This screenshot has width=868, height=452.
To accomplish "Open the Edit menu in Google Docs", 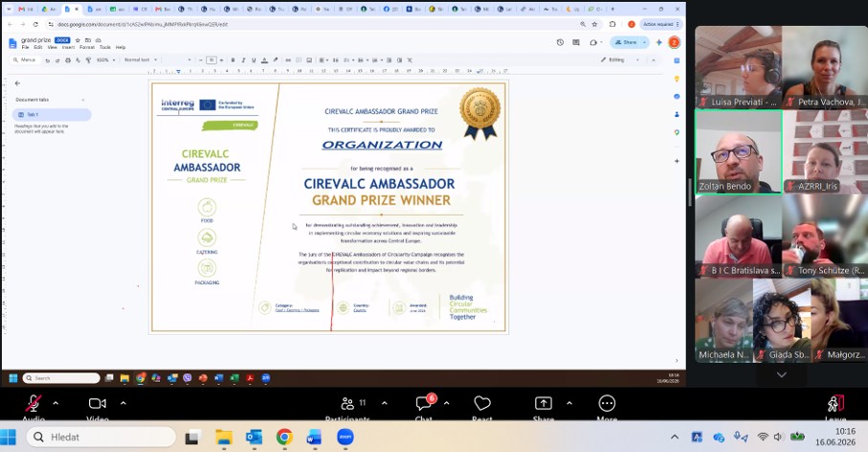I will point(37,48).
